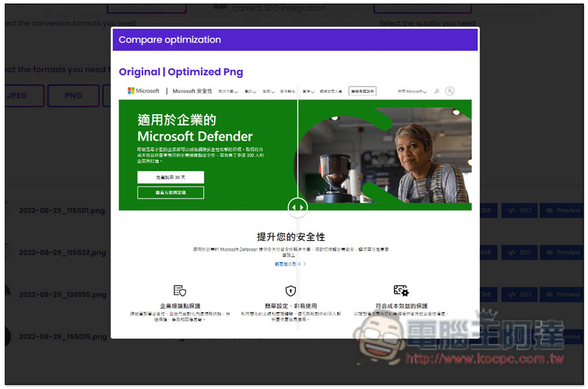Click file name 2022-08-29_130150.png
This screenshot has width=588, height=389.
63,294
